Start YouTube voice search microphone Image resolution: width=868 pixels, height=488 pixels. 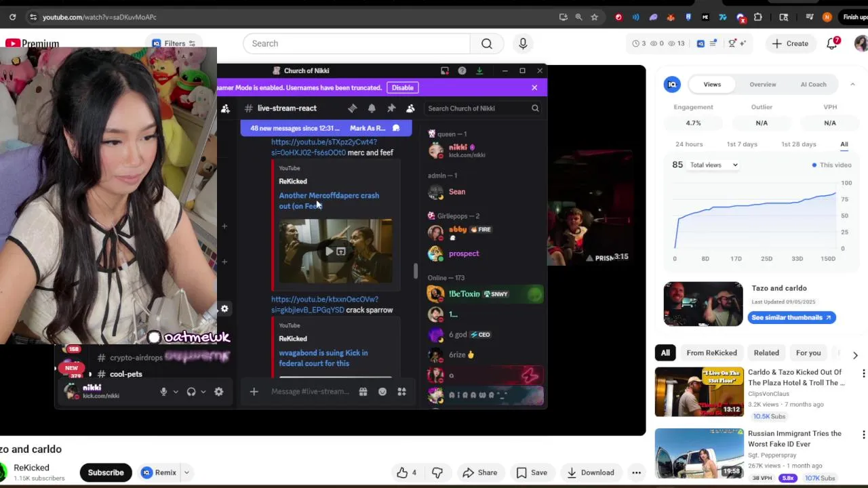point(523,43)
